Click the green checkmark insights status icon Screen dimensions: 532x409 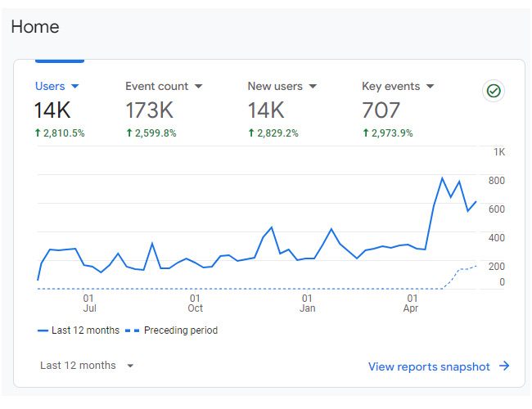493,91
